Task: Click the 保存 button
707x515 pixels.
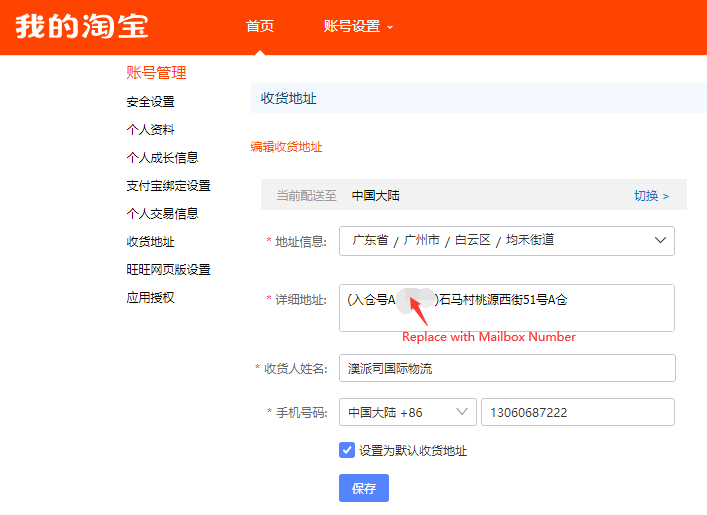Action: pos(364,488)
